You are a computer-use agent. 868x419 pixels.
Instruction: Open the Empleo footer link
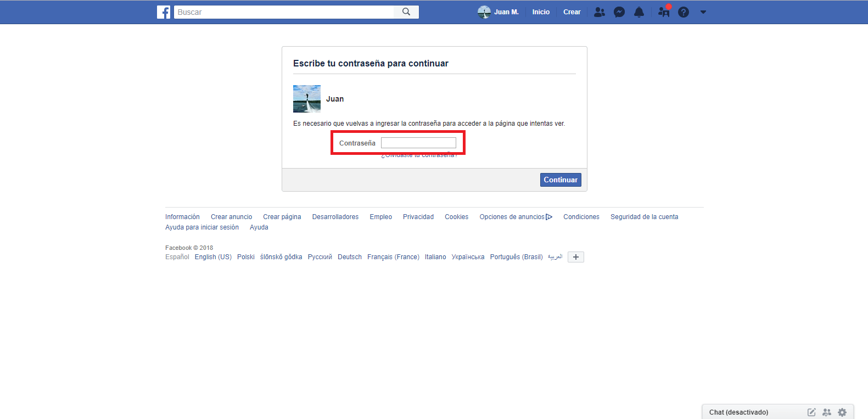381,217
